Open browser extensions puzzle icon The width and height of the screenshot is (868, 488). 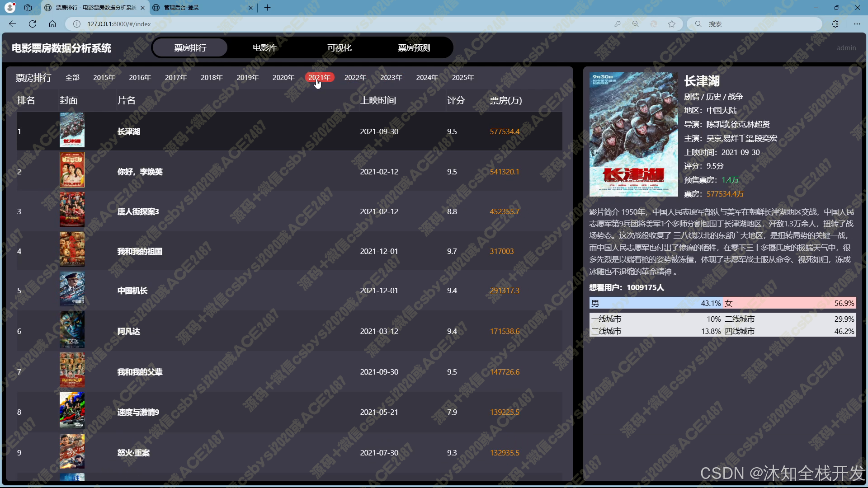click(835, 24)
